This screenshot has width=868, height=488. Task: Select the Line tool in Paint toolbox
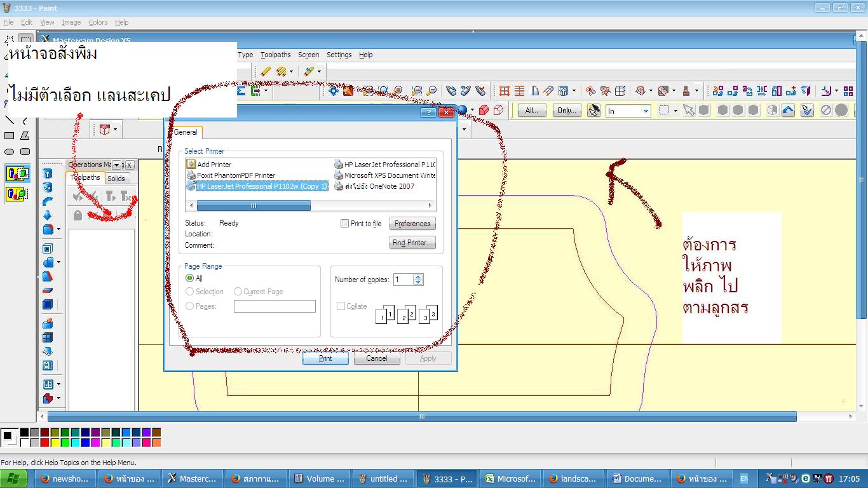9,119
